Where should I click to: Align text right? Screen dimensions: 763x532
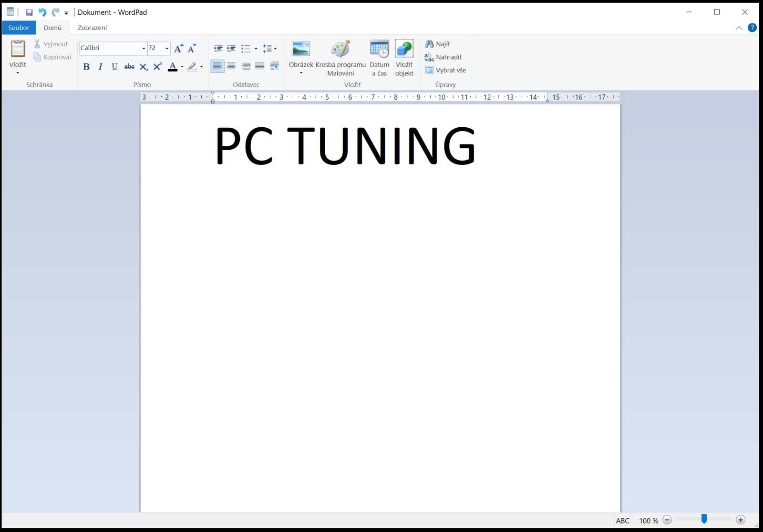tap(246, 66)
